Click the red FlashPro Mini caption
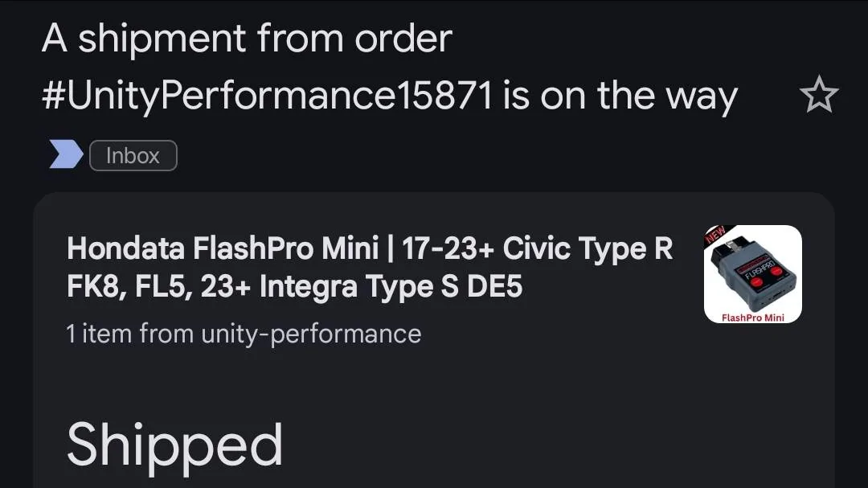Image resolution: width=868 pixels, height=488 pixels. click(x=752, y=317)
